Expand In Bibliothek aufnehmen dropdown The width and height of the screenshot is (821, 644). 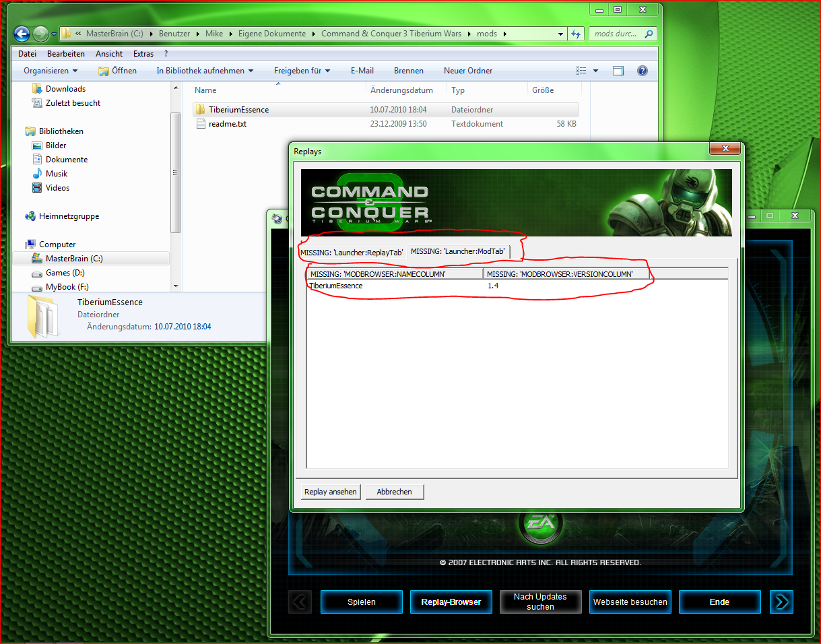click(x=205, y=71)
